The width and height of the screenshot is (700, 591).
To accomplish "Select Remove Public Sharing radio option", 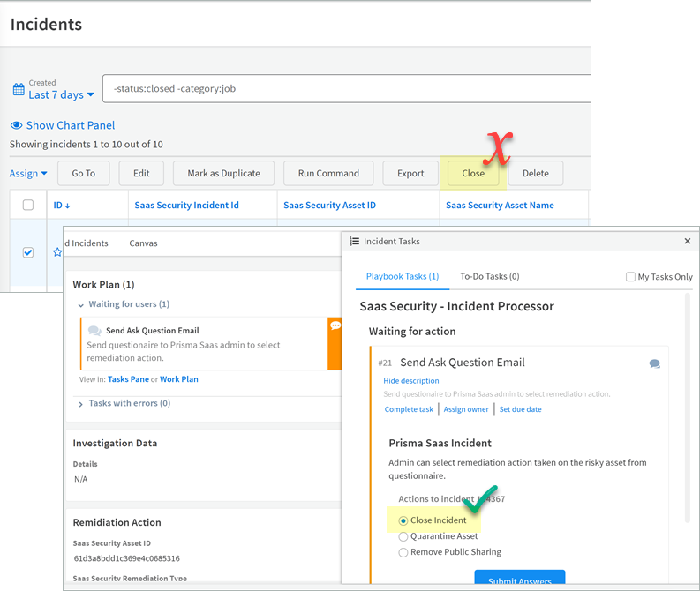I will 403,553.
